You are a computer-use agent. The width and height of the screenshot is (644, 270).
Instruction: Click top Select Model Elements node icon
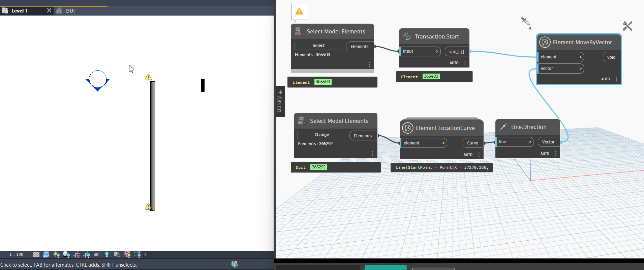tap(299, 31)
